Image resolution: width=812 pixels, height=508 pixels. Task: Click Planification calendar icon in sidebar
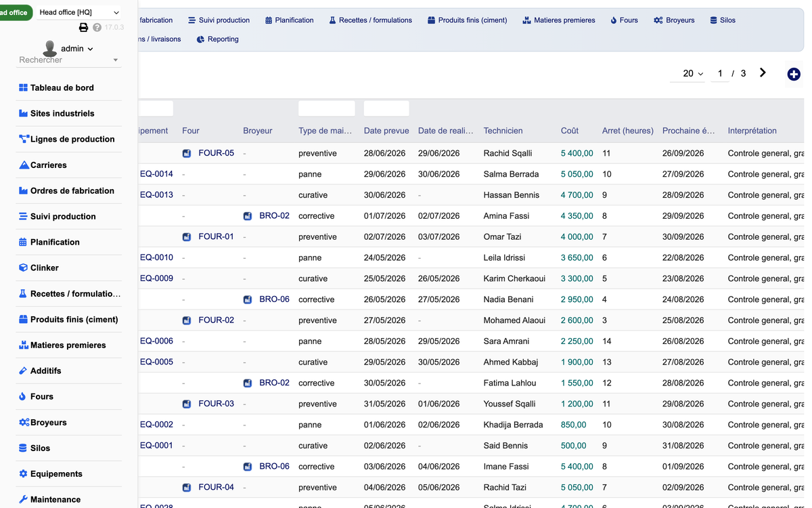[x=23, y=242]
